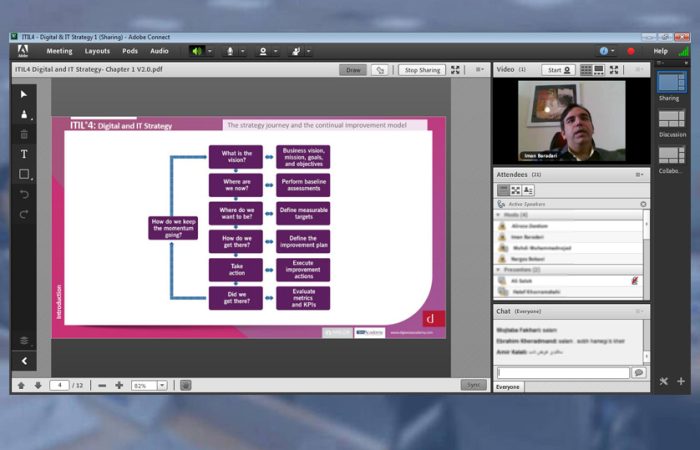The image size is (700, 450).
Task: Zoom in the document with the plus button
Action: point(119,385)
